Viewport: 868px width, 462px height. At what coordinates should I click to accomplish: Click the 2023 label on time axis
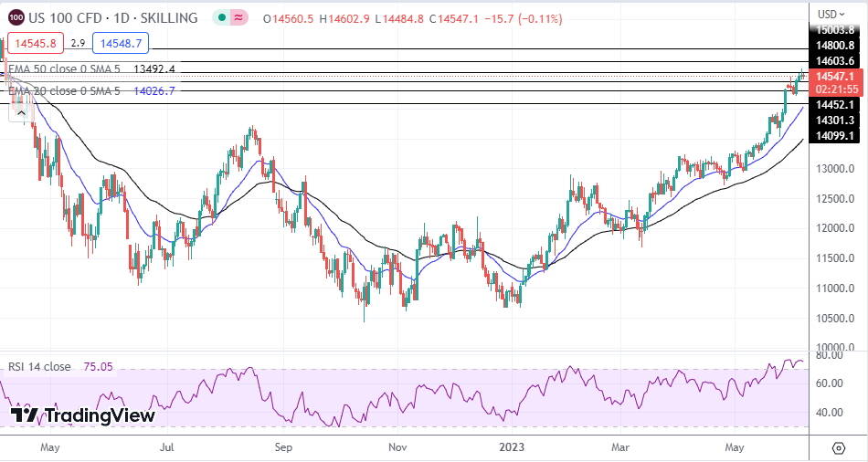[513, 446]
